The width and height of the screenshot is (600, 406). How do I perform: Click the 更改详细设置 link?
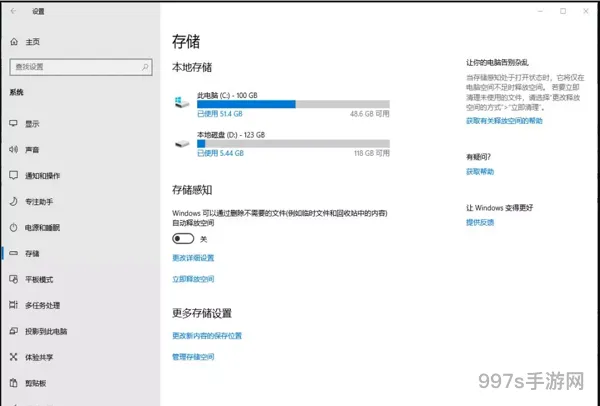[x=193, y=258]
